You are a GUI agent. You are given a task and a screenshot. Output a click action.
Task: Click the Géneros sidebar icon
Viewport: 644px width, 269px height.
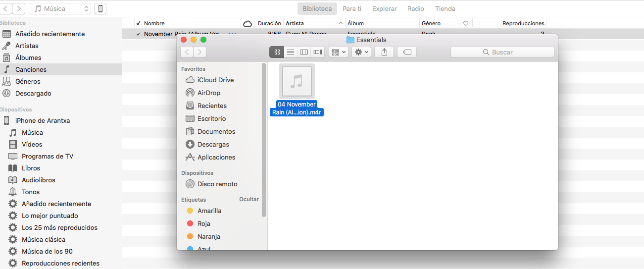(6, 81)
